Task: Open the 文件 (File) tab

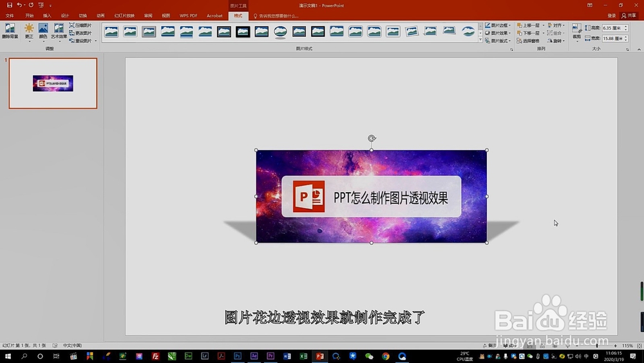Action: tap(10, 15)
